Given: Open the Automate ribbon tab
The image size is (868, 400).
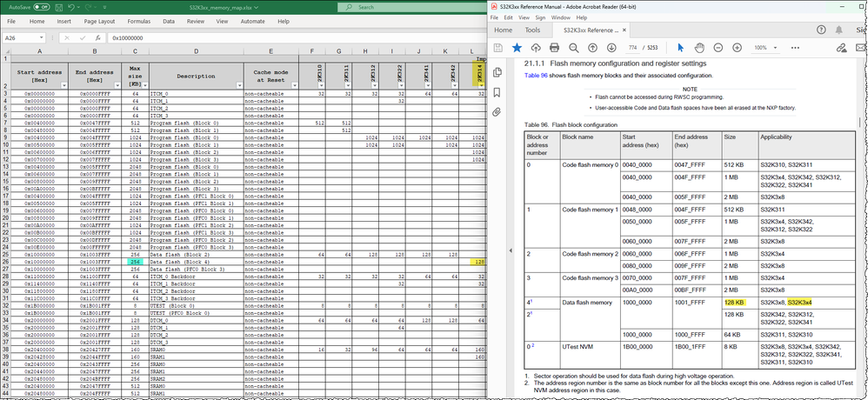Looking at the screenshot, I should (252, 22).
